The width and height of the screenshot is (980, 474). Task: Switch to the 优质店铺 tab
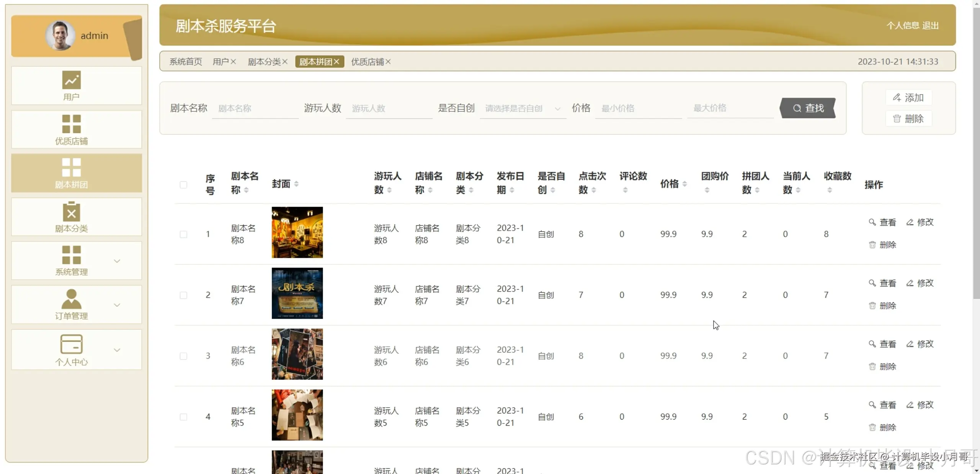pyautogui.click(x=367, y=62)
